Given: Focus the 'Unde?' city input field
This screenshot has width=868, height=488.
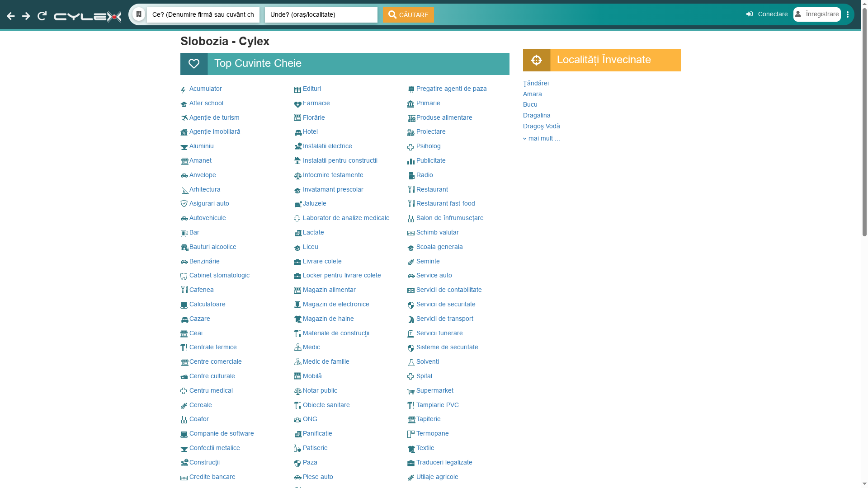Looking at the screenshot, I should click(321, 14).
